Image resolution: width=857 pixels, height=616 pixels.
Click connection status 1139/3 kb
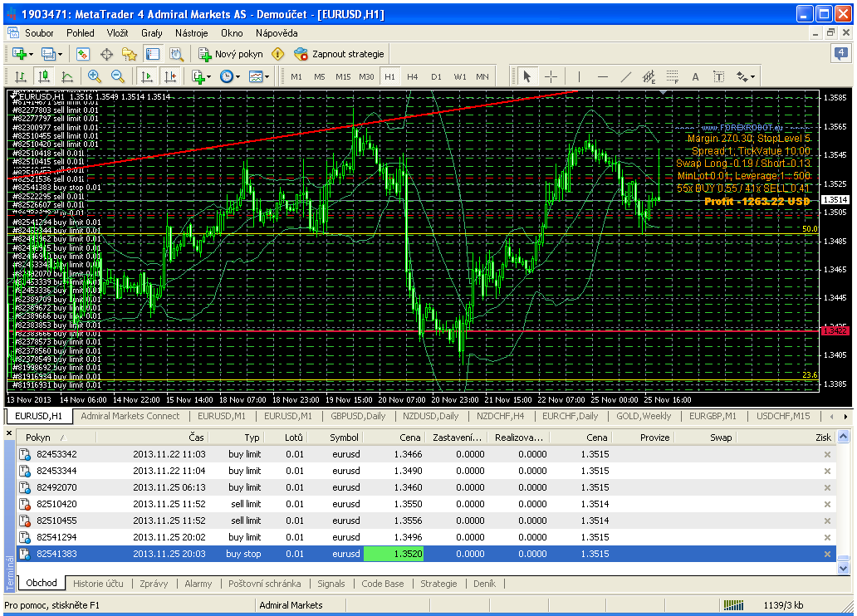(x=783, y=605)
